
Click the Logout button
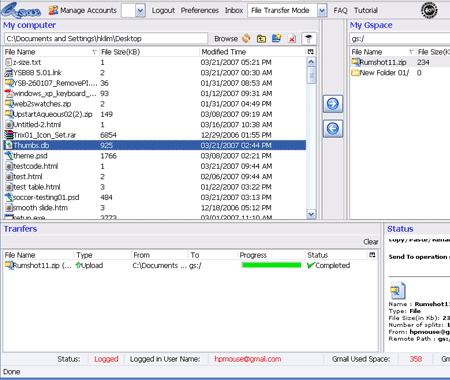coord(163,10)
